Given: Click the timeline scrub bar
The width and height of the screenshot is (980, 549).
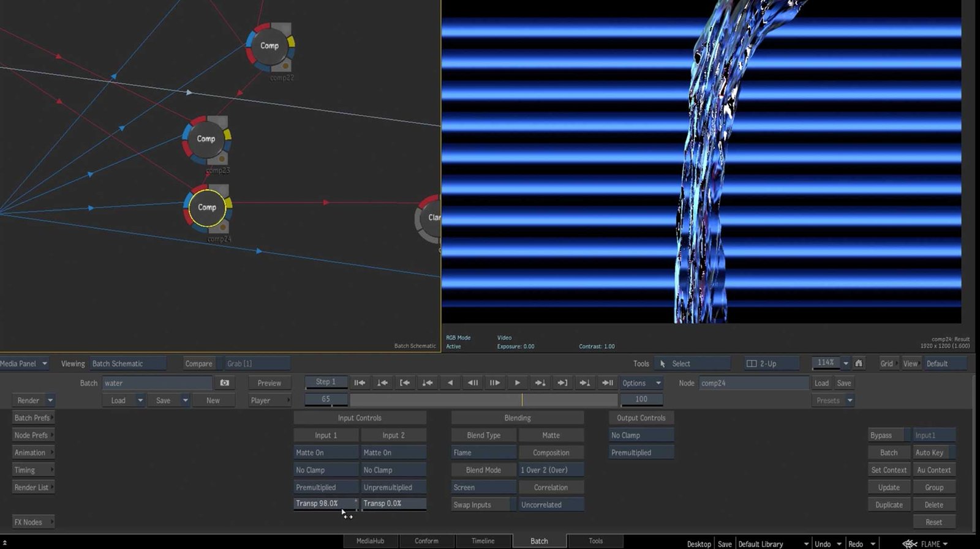Looking at the screenshot, I should (x=483, y=400).
